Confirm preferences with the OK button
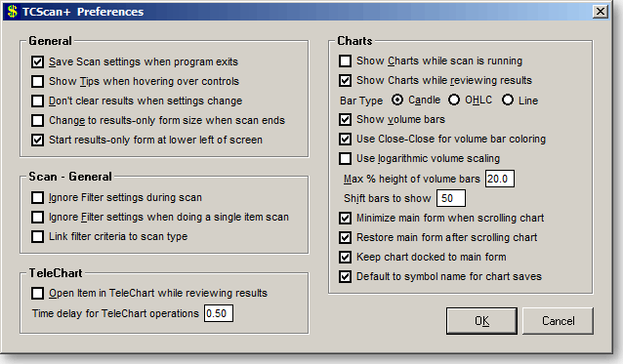 [481, 321]
